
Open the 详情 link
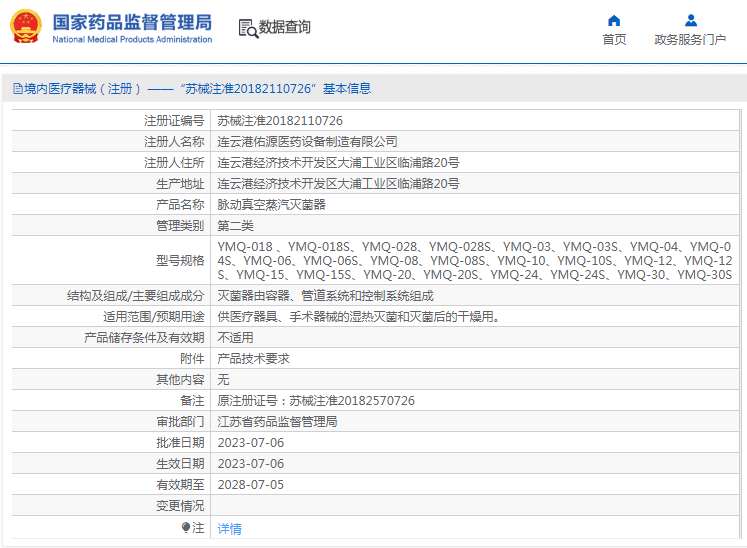point(230,528)
